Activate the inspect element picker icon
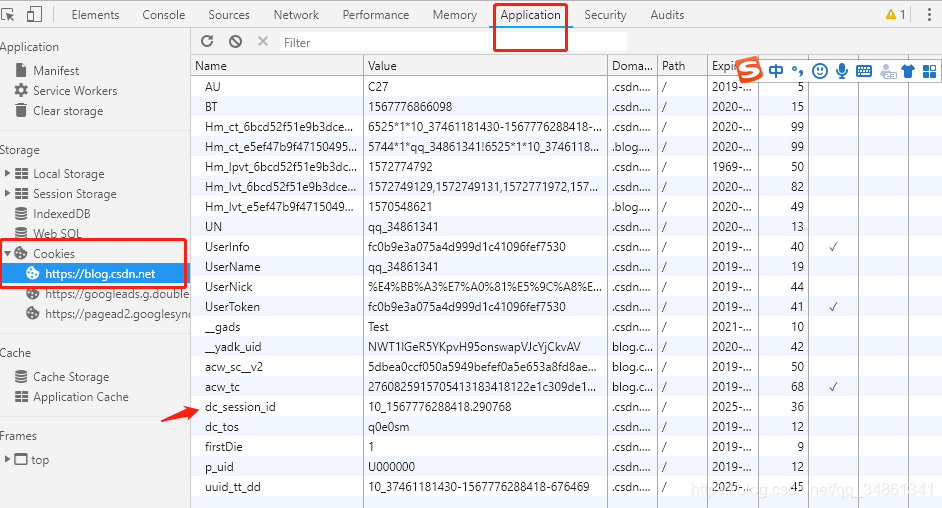Image resolution: width=942 pixels, height=508 pixels. click(x=8, y=14)
